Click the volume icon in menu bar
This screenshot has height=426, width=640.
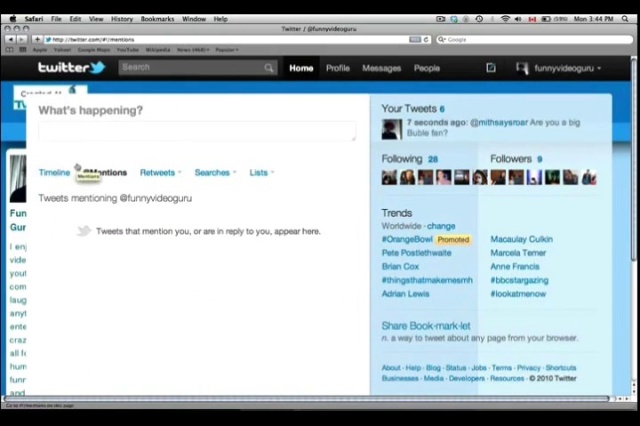point(518,19)
